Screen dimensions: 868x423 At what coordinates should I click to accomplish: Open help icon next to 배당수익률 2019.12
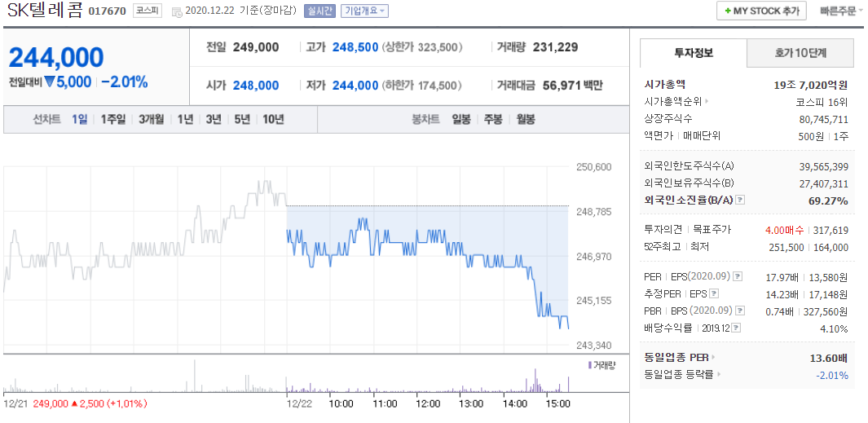click(737, 328)
